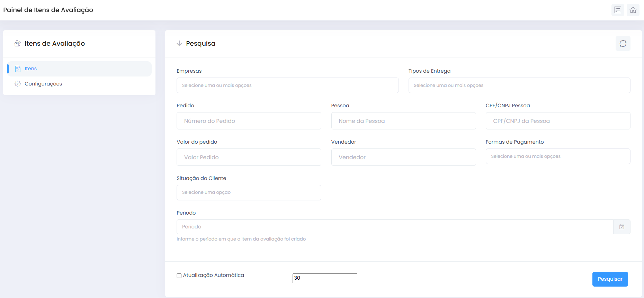644x298 pixels.
Task: Click the home icon in top bar
Action: [633, 10]
